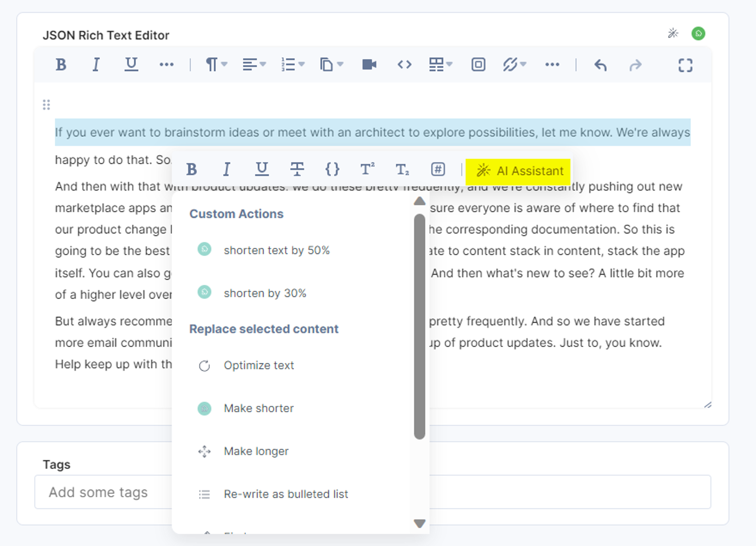Apply subscript in floating toolbar
Viewport: 756px width, 546px height.
pyautogui.click(x=402, y=169)
